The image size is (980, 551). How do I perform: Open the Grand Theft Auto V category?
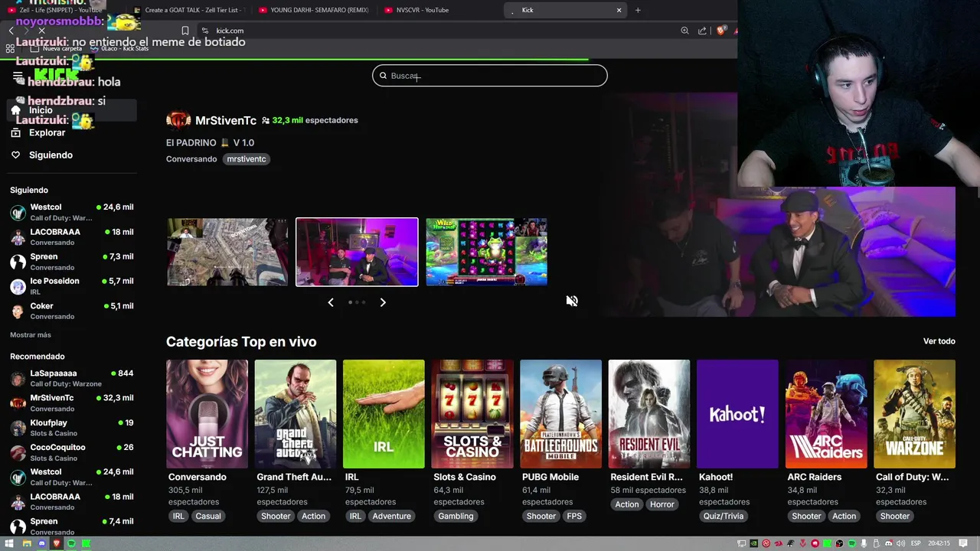tap(296, 414)
